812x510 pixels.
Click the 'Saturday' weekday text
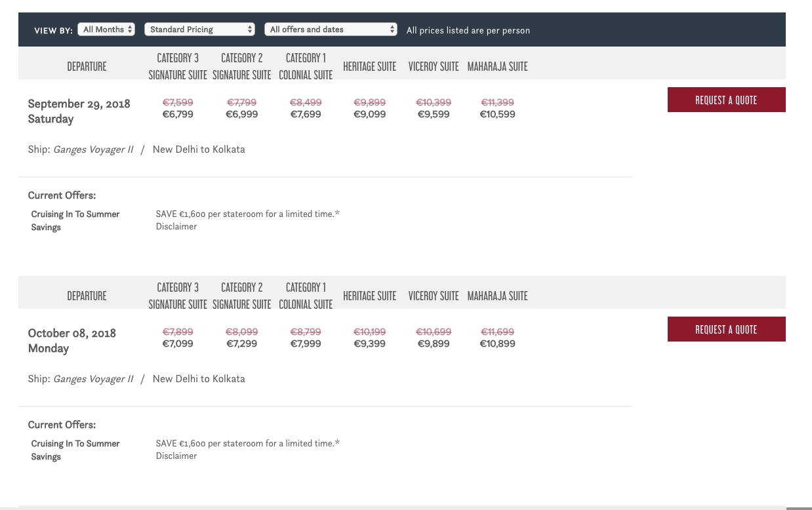[x=51, y=119]
